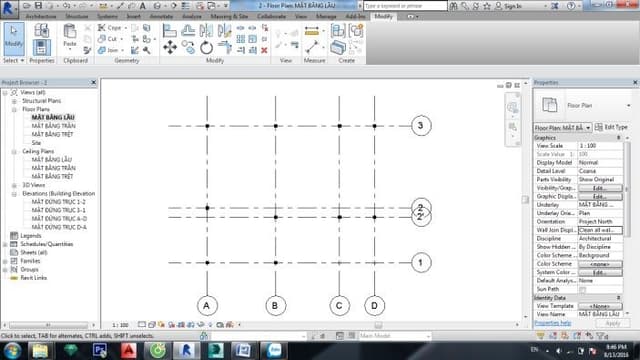Click the keyword search field in title bar

(x=405, y=6)
